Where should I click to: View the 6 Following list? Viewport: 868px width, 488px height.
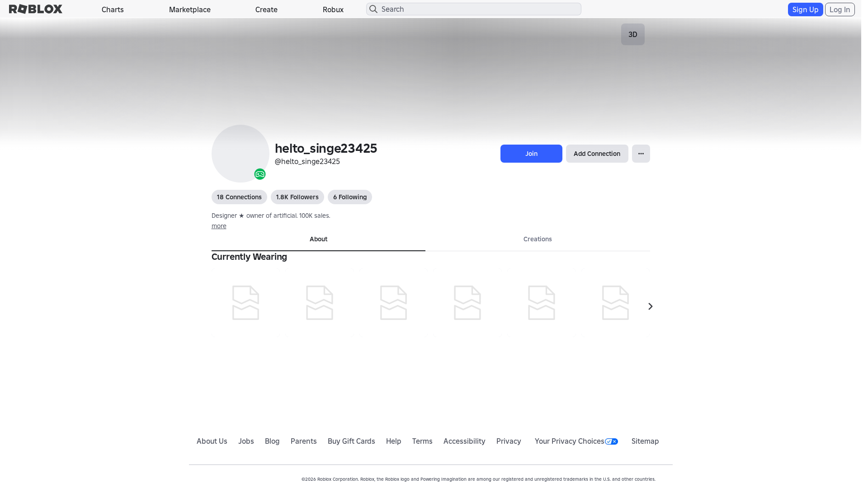tap(350, 197)
